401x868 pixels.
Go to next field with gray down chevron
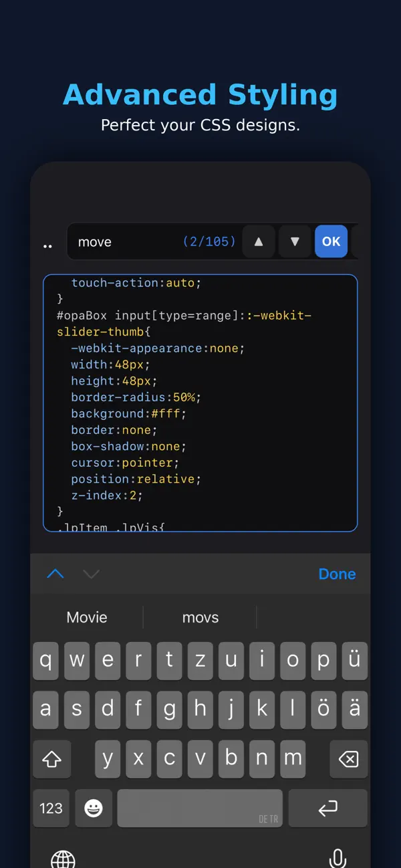[91, 574]
